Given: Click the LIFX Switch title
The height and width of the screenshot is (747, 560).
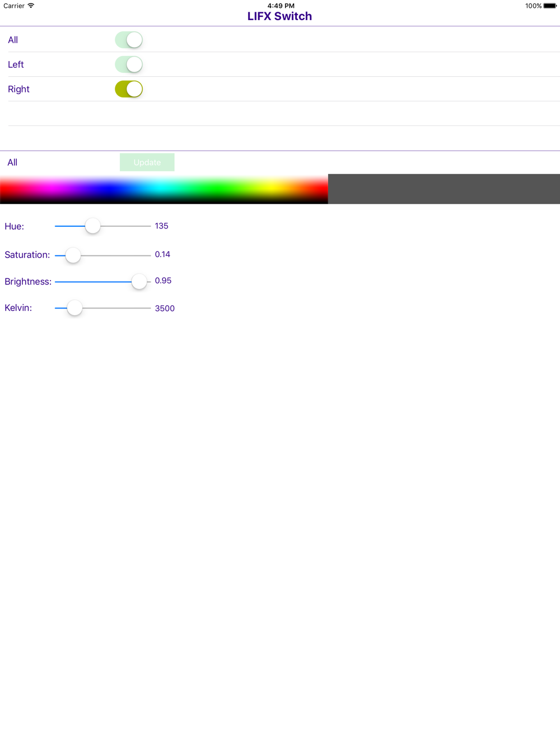Looking at the screenshot, I should [x=280, y=16].
